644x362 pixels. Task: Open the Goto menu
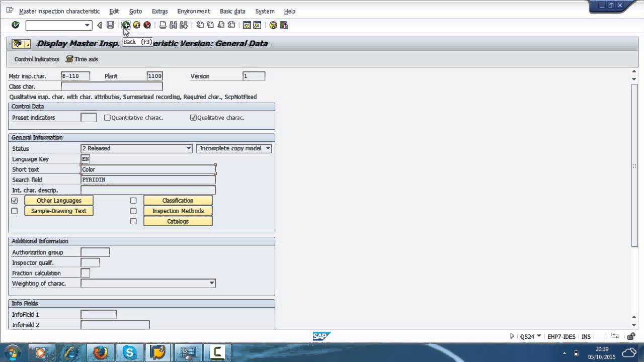135,11
